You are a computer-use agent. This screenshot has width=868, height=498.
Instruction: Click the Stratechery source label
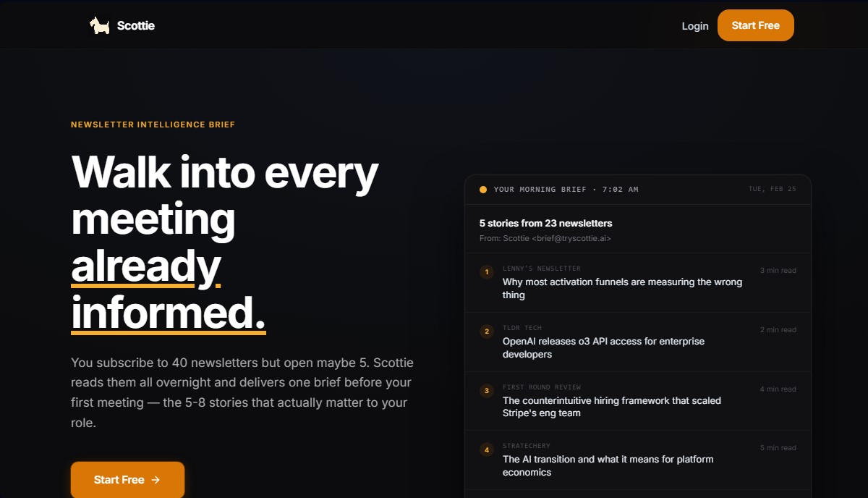point(527,446)
